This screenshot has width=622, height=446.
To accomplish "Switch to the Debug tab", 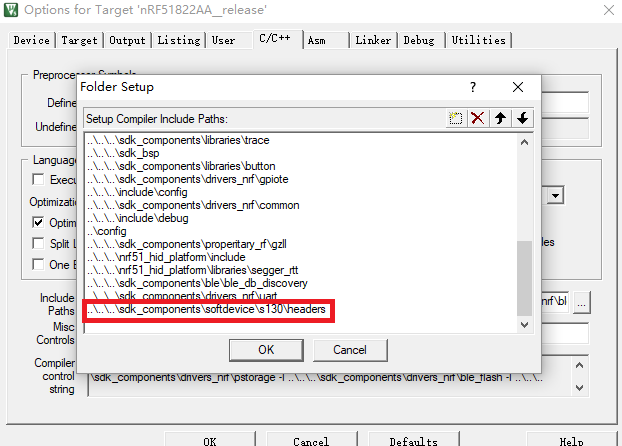I will click(419, 40).
